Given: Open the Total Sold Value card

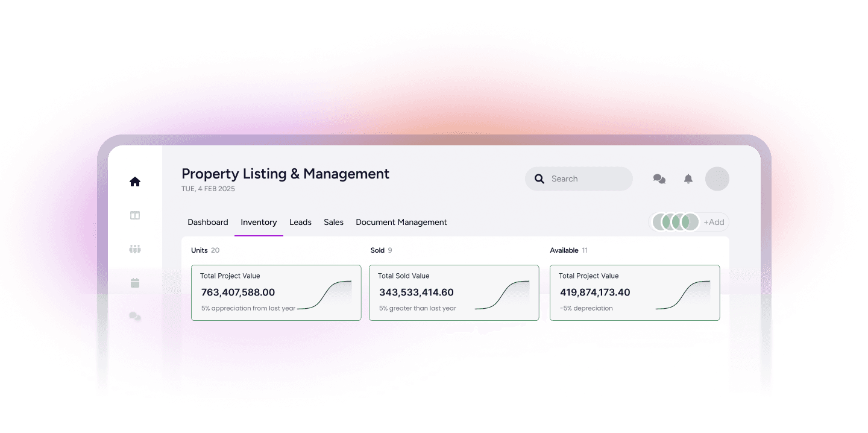Looking at the screenshot, I should click(454, 292).
